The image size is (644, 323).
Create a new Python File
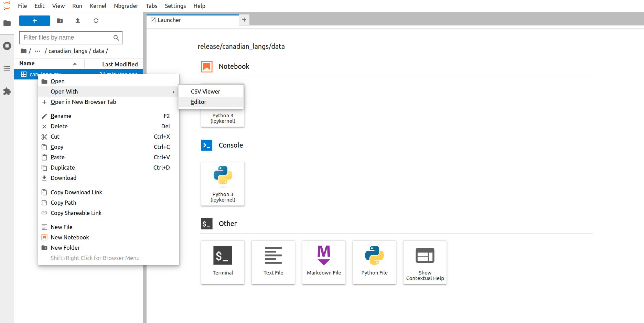point(375,262)
